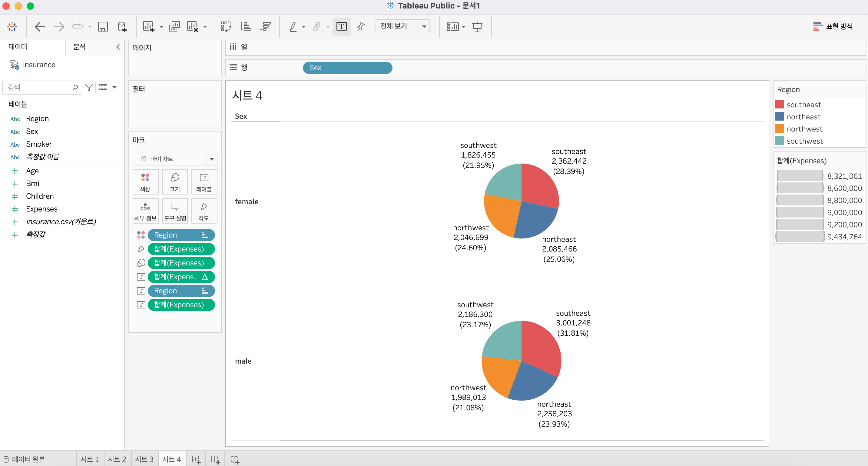Image resolution: width=868 pixels, height=466 pixels.
Task: Switch to the 시트 1 tab
Action: tap(90, 459)
